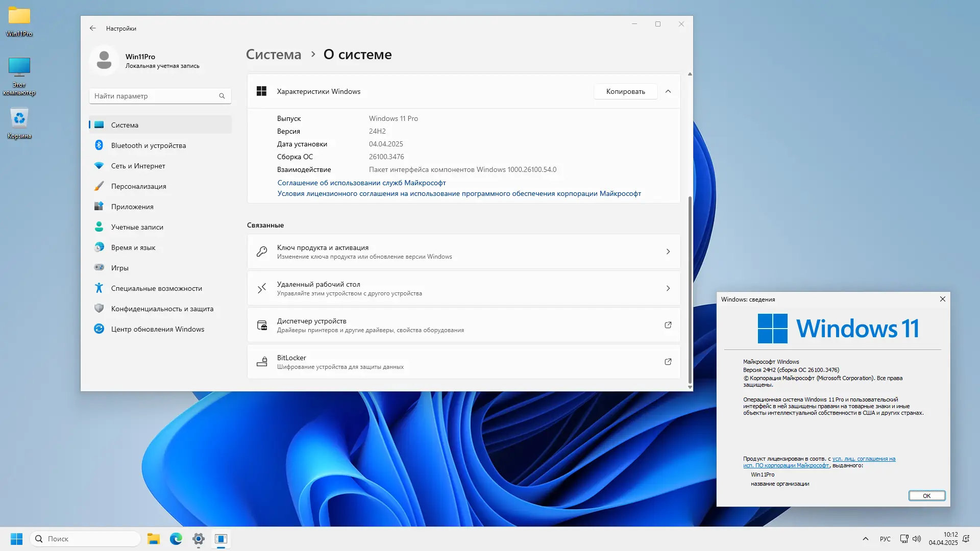Viewport: 980px width, 551px height.
Task: Go to Специальные возможности settings
Action: [156, 288]
